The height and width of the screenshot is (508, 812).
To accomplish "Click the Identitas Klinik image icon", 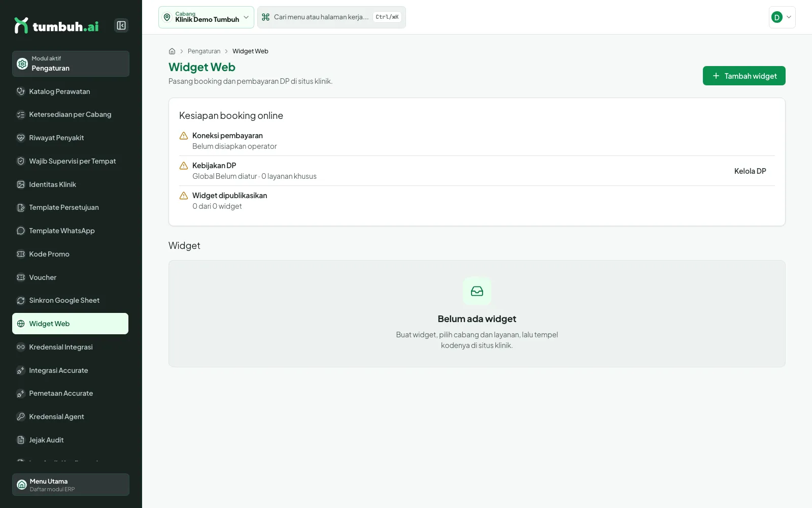I will coord(21,184).
